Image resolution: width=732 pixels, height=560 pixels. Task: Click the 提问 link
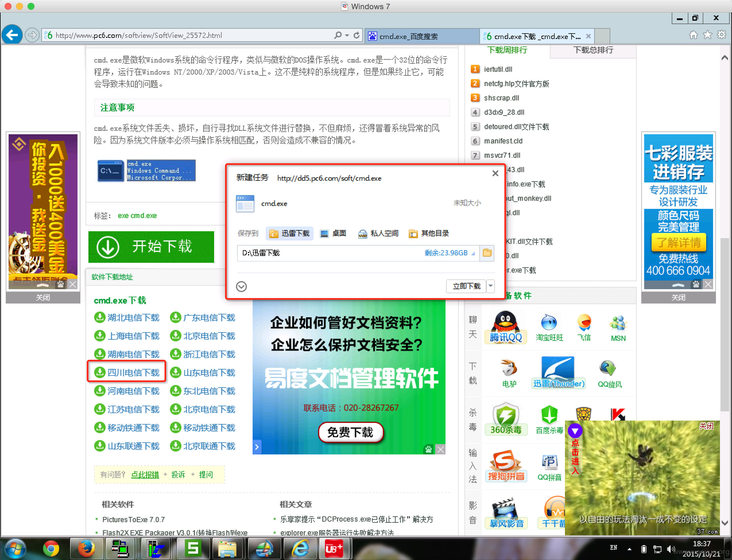pos(206,475)
